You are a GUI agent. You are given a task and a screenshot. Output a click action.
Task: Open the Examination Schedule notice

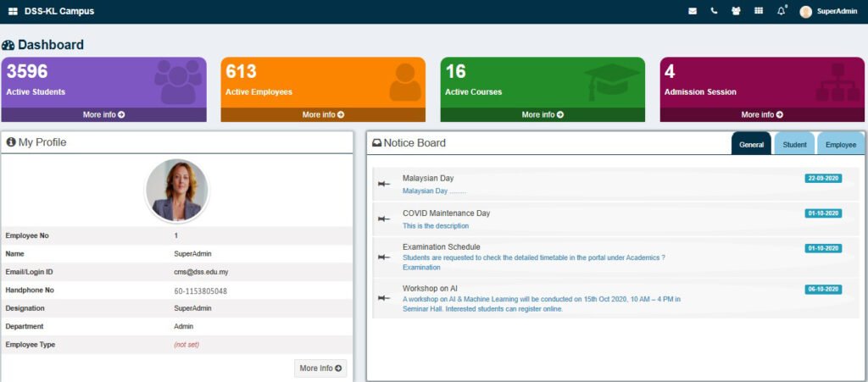click(441, 247)
